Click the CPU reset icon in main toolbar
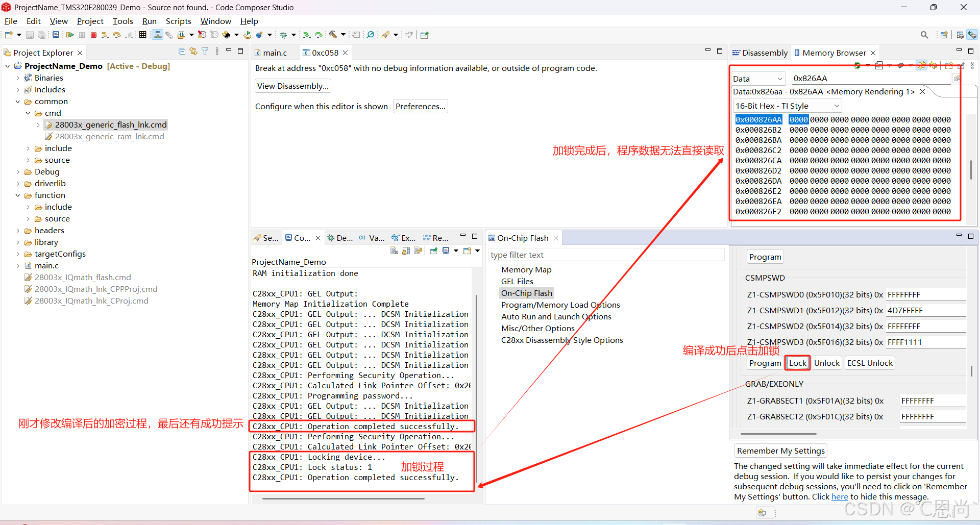980x525 pixels. [x=226, y=35]
